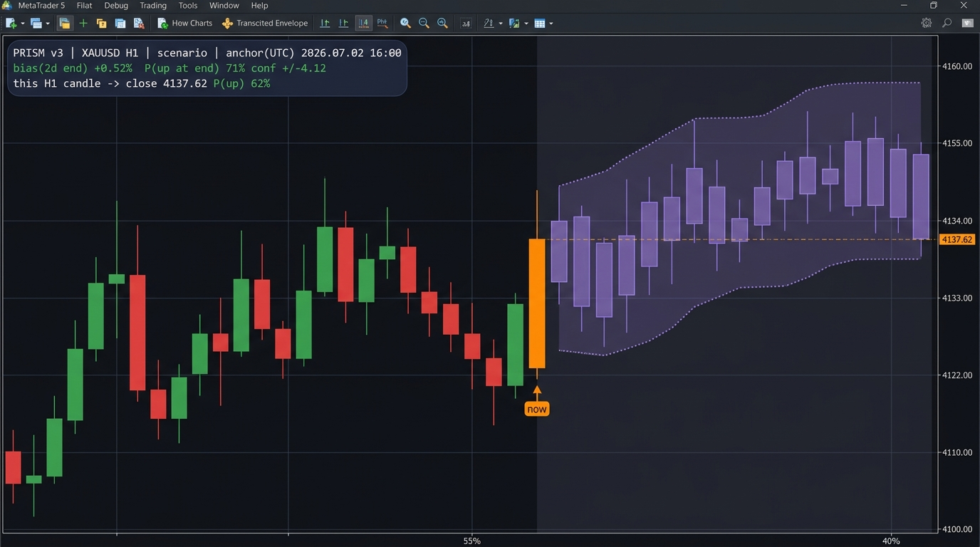Click the text label tool icon
The height and width of the screenshot is (547, 980).
click(466, 24)
